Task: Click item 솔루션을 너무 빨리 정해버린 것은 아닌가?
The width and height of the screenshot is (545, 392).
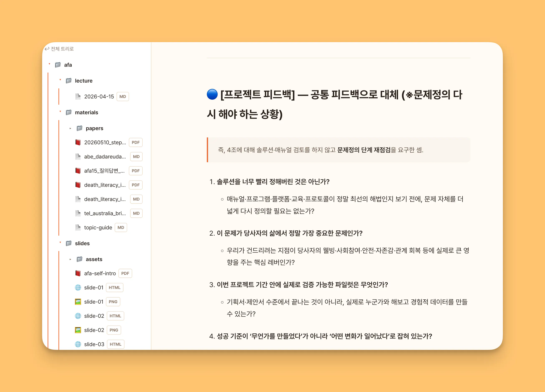Action: (273, 182)
